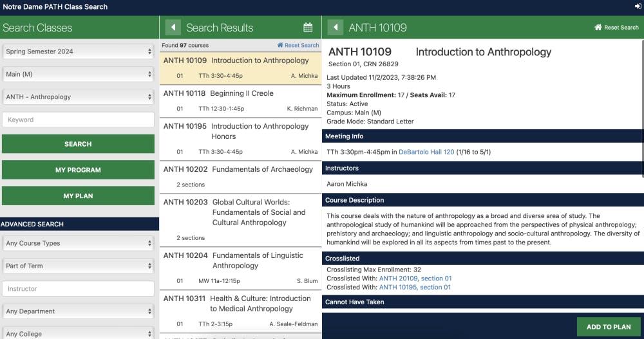This screenshot has height=339, width=644.
Task: Open the Any Course Types dropdown
Action: point(78,244)
